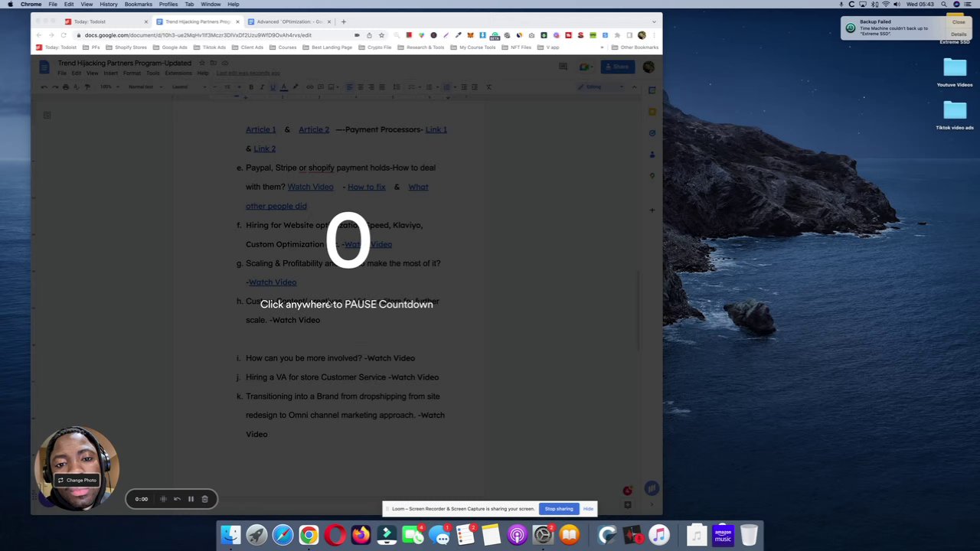Open the Other Bookmarks folder
980x551 pixels.
(x=635, y=47)
